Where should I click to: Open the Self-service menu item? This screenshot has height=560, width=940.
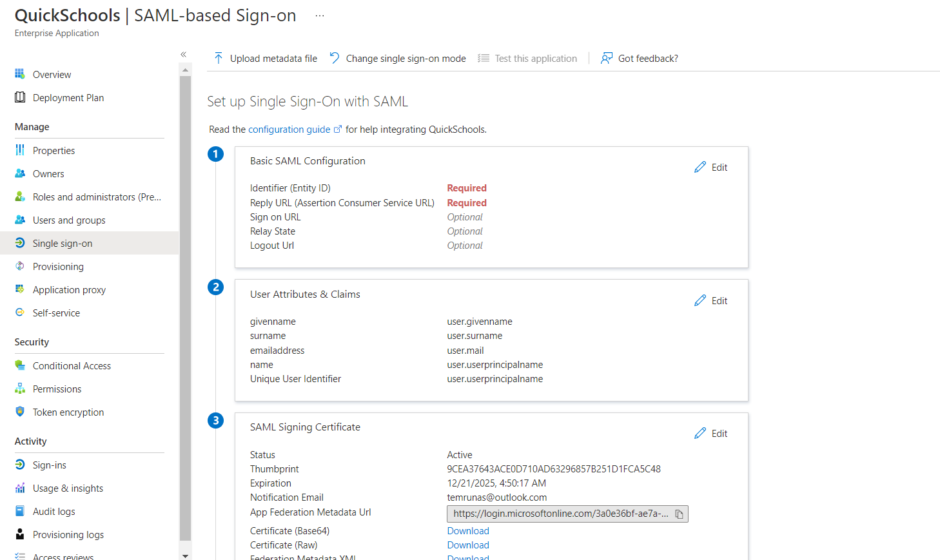click(56, 313)
